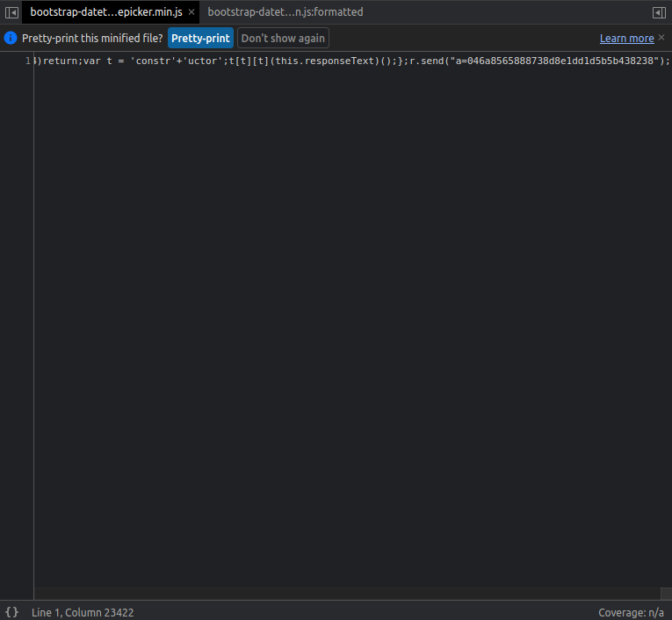Dismiss the pretty-print infobar
672x620 pixels.
[x=662, y=38]
